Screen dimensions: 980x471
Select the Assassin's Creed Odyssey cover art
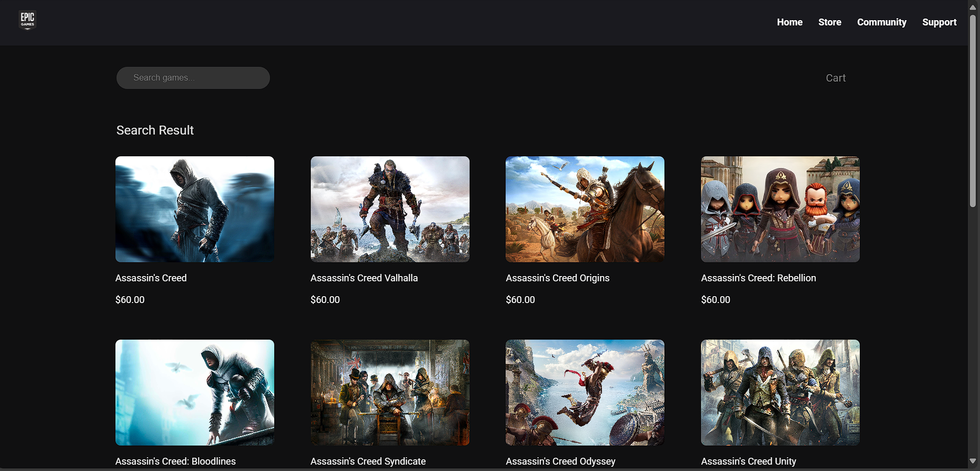[585, 393]
